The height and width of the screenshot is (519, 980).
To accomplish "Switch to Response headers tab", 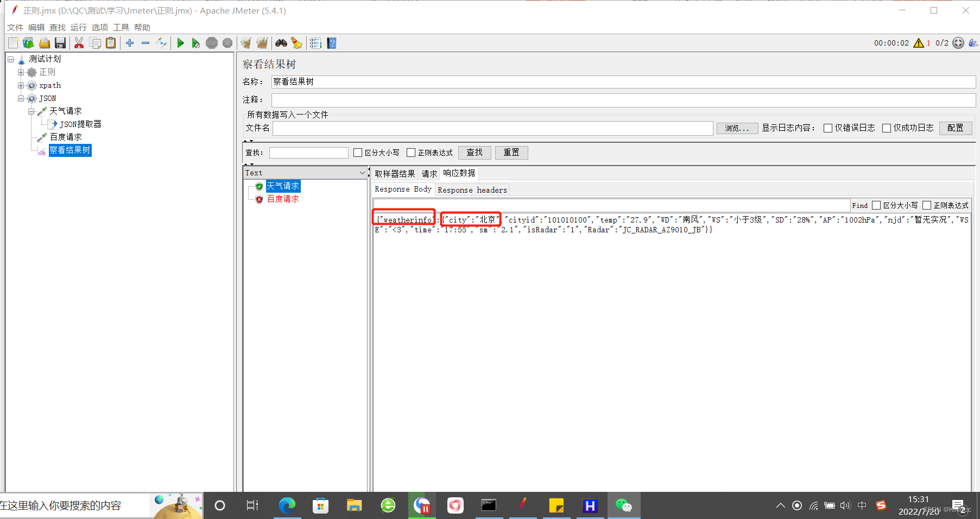I will point(472,190).
